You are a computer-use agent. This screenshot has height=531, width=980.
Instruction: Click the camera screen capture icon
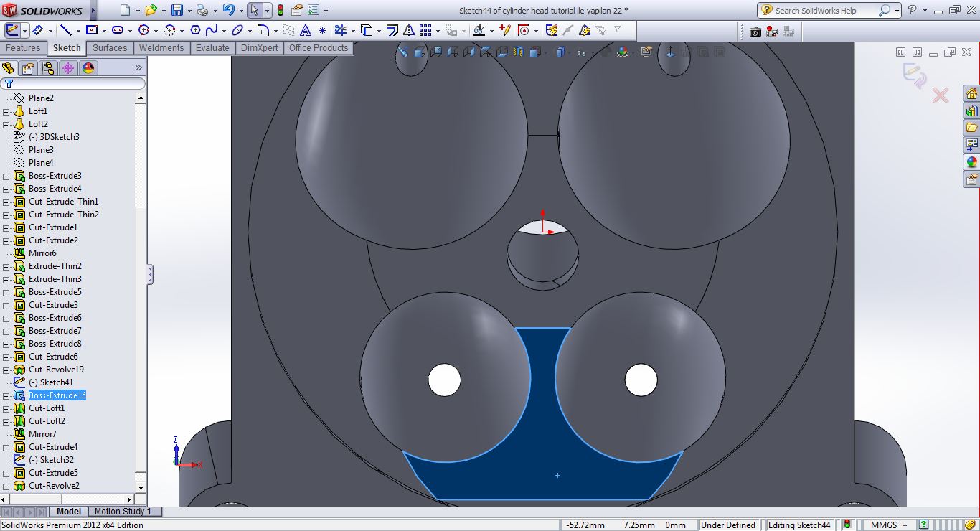coord(755,32)
